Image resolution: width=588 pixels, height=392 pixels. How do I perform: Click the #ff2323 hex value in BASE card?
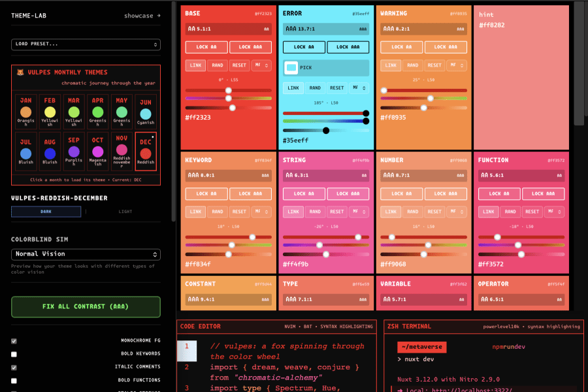pos(197,118)
